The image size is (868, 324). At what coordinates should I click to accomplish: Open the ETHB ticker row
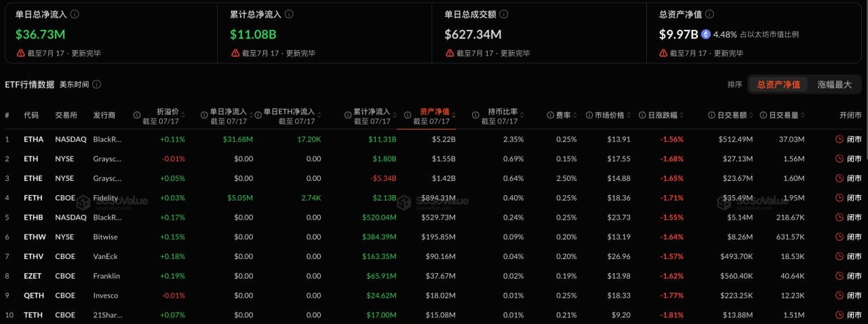[33, 218]
